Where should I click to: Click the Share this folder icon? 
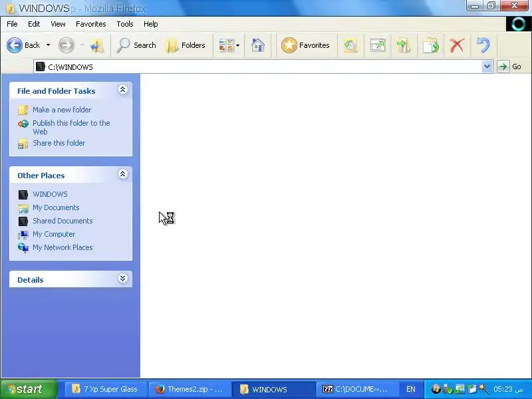23,144
